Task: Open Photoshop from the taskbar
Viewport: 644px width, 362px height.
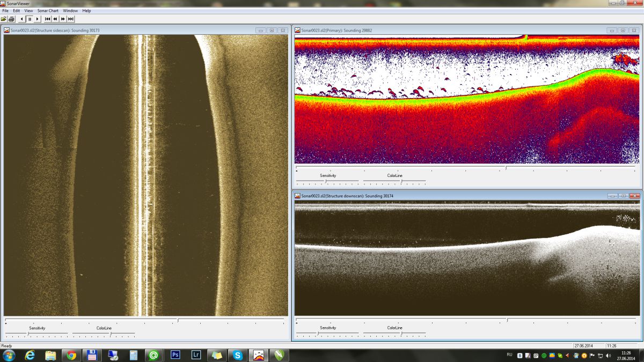Action: pyautogui.click(x=175, y=355)
